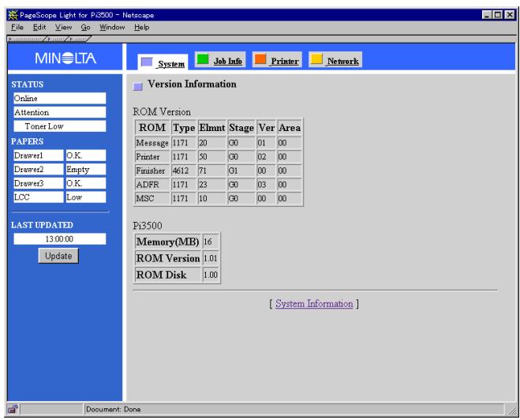Click the LCC Low status cell

click(86, 197)
